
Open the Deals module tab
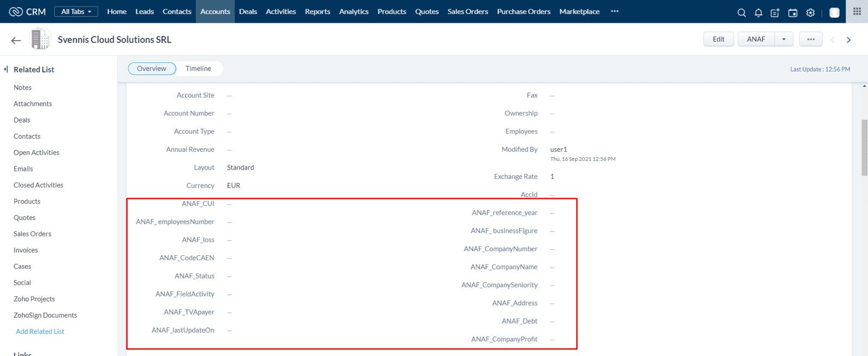click(248, 11)
